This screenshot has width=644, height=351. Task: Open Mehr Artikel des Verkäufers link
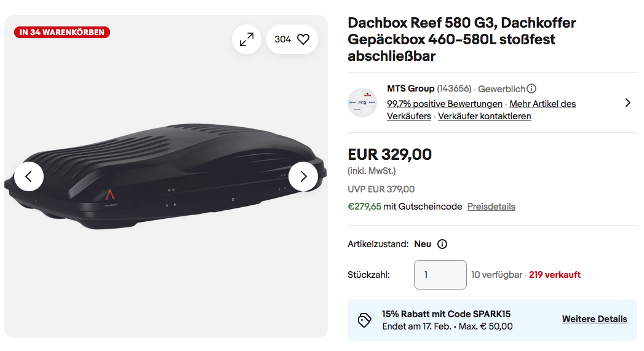pyautogui.click(x=543, y=104)
